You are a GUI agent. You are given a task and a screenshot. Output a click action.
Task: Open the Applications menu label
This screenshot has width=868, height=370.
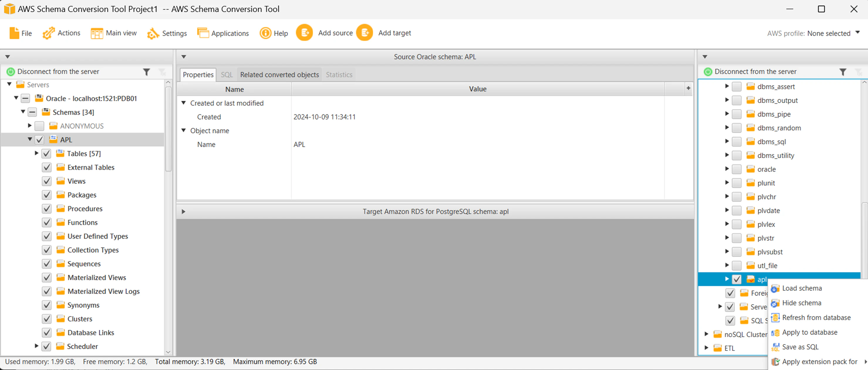point(230,33)
